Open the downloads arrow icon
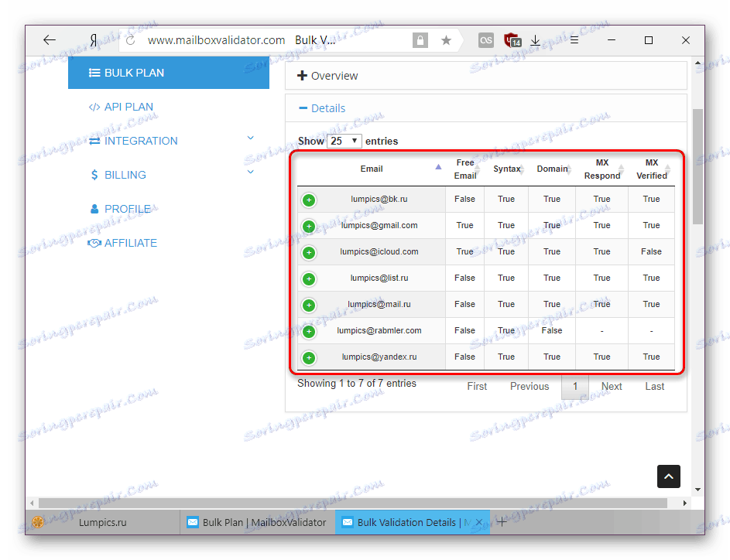 click(x=536, y=40)
